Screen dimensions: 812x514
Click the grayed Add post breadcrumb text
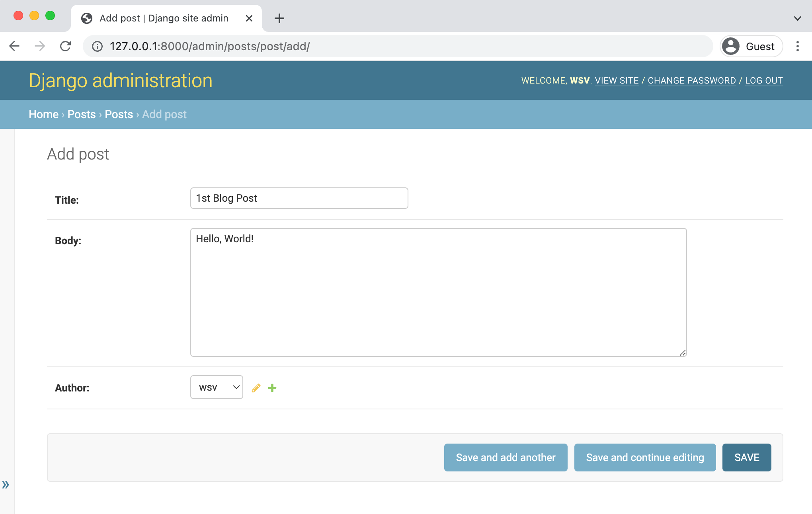(164, 114)
